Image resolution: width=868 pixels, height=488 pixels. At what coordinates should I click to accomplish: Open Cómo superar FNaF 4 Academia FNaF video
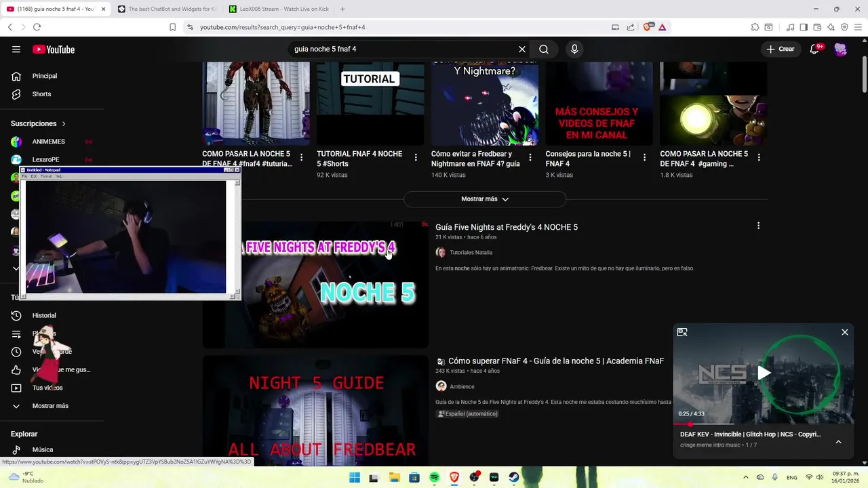coord(556,361)
